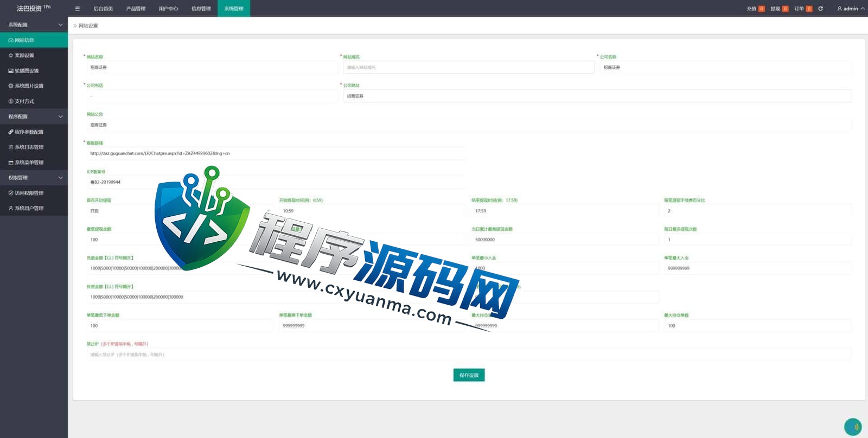Open 奖励设置 in the sidebar
Viewport: 868px width, 438px height.
[x=34, y=55]
